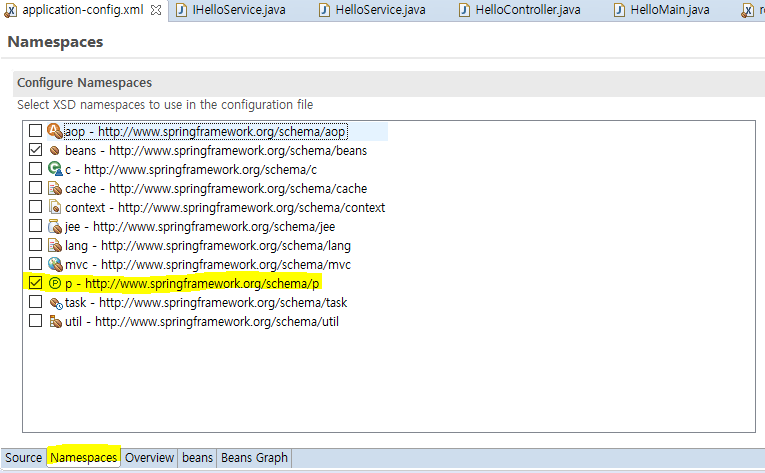Click the jee namespace icon
The height and width of the screenshot is (473, 765).
[55, 226]
